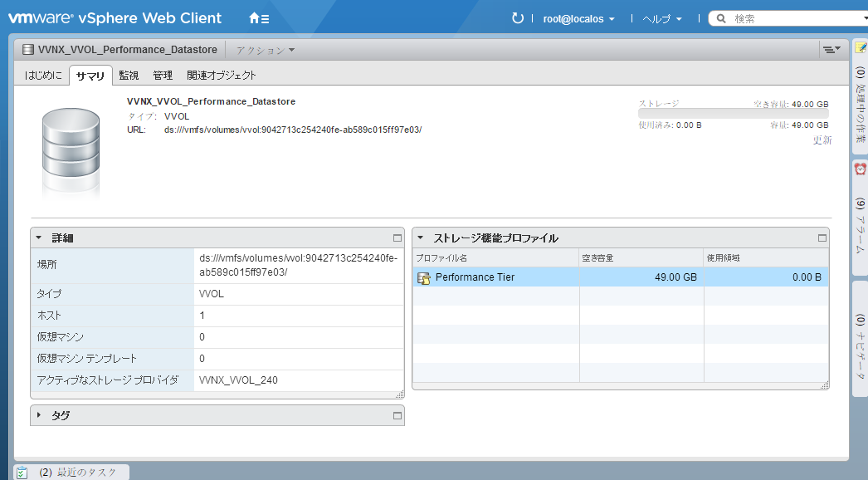Click the ホスト count value 1
This screenshot has height=480, width=868.
coord(202,316)
